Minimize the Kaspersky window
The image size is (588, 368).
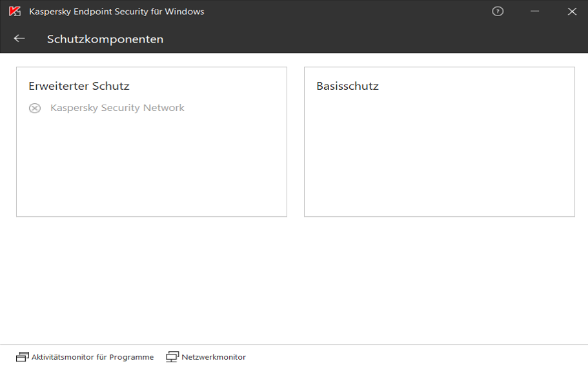534,12
